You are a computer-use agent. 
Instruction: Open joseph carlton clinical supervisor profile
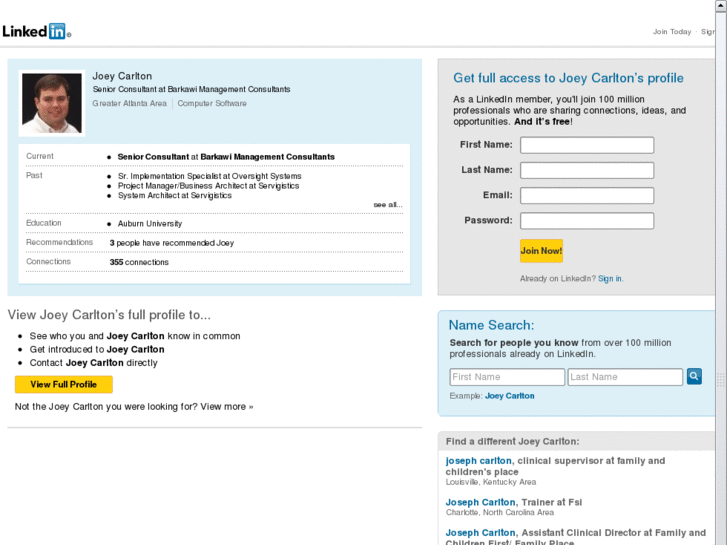478,461
